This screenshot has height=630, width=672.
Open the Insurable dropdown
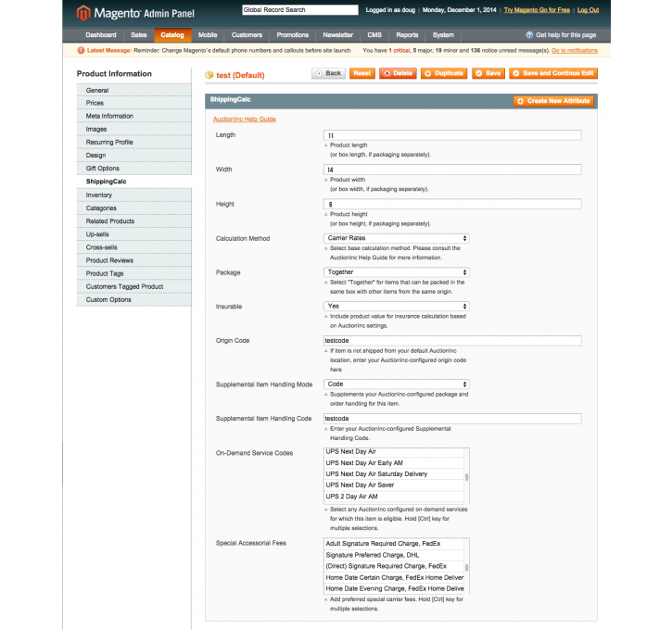(397, 307)
